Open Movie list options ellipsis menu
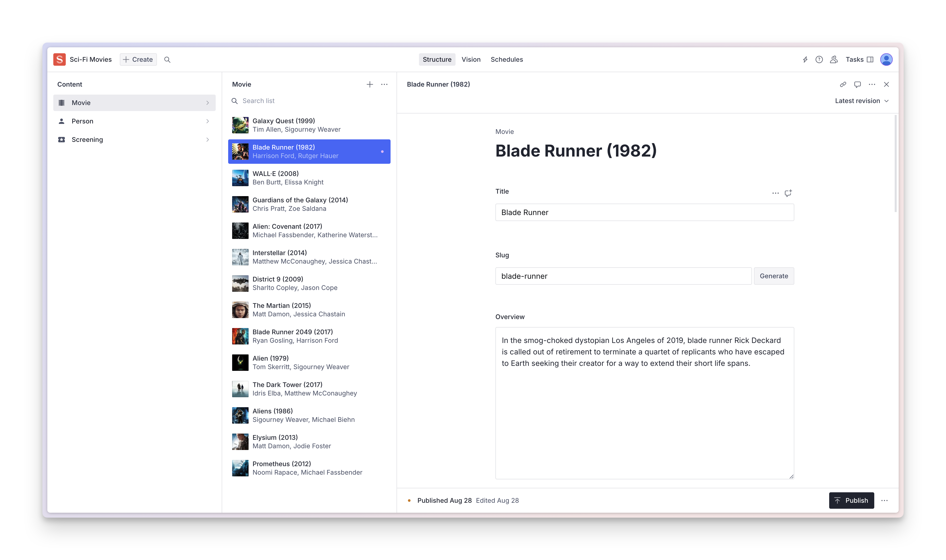946x560 pixels. click(x=384, y=85)
